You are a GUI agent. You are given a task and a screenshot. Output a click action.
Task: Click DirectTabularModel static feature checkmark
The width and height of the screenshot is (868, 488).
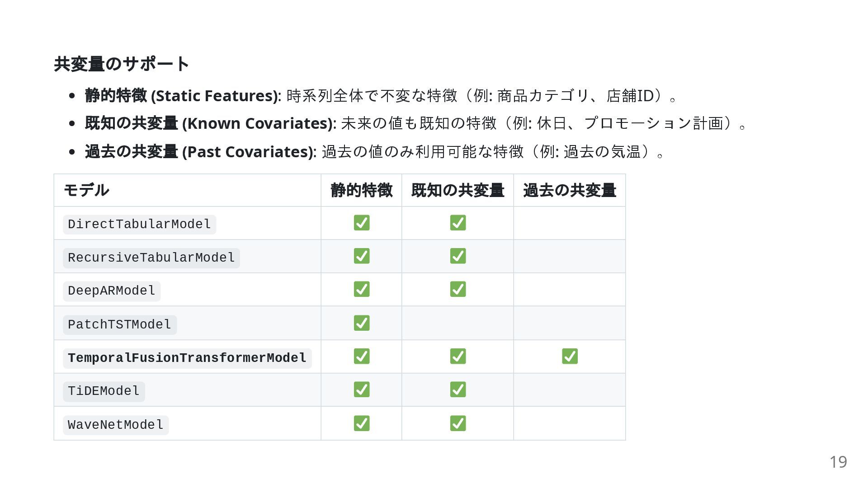click(x=362, y=223)
